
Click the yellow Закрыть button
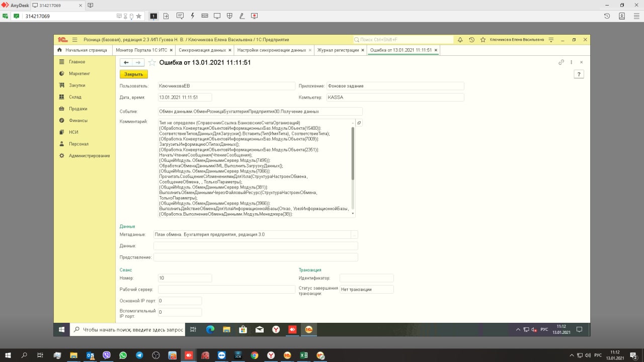click(134, 74)
